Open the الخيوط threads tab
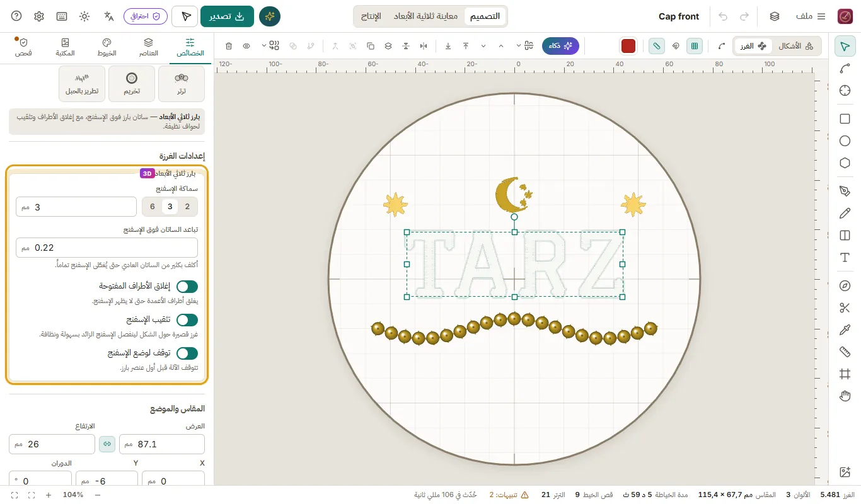 107,47
